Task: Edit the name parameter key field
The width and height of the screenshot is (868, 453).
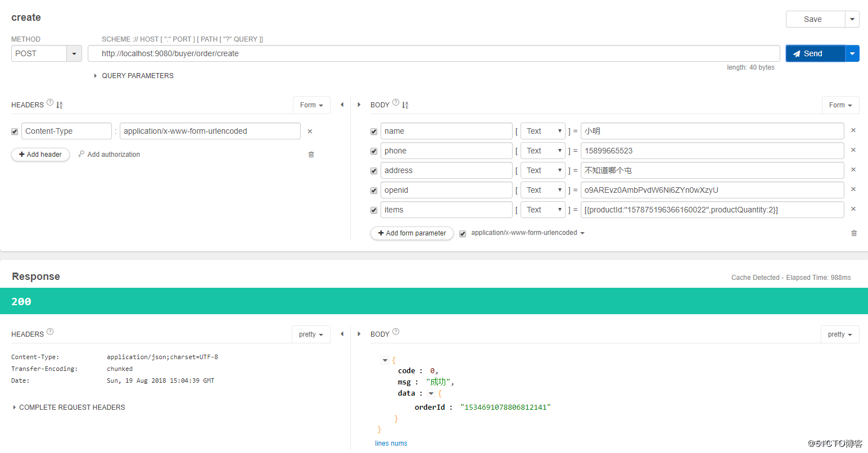Action: 446,131
